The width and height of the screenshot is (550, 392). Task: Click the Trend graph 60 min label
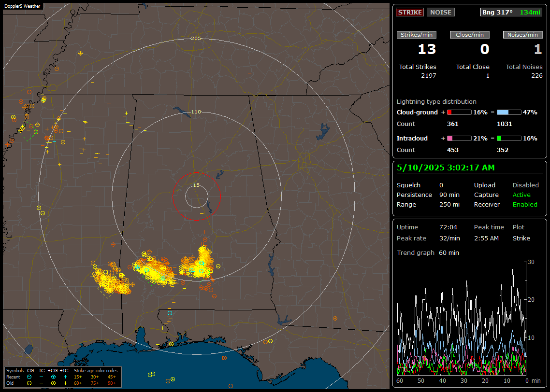pos(428,253)
